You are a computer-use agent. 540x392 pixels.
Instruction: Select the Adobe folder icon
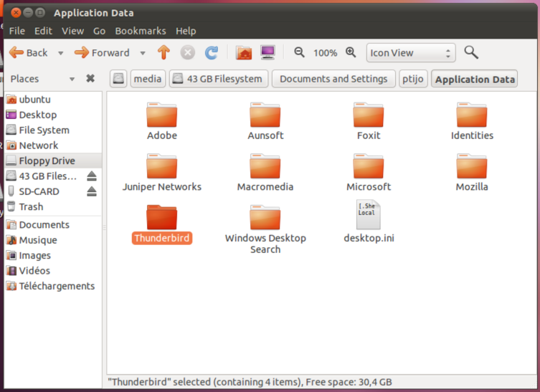point(161,115)
